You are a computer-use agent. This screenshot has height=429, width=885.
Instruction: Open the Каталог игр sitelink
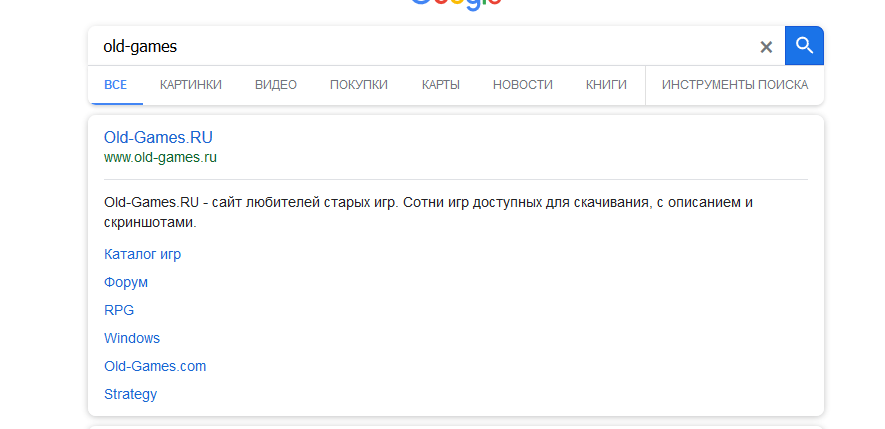tap(142, 254)
